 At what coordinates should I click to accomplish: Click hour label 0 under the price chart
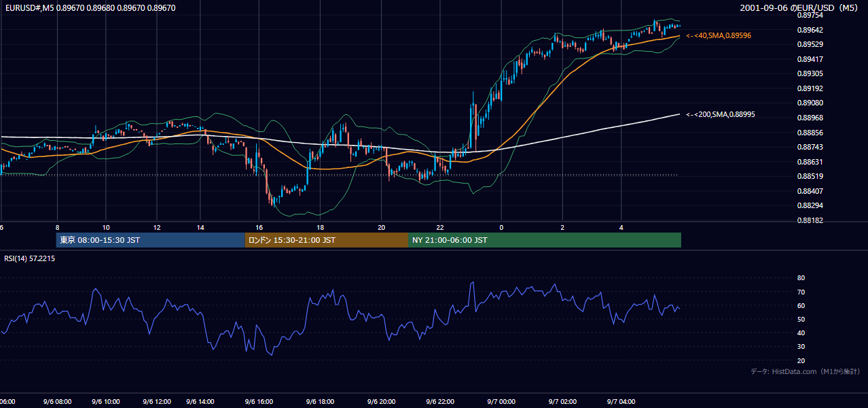tap(501, 227)
